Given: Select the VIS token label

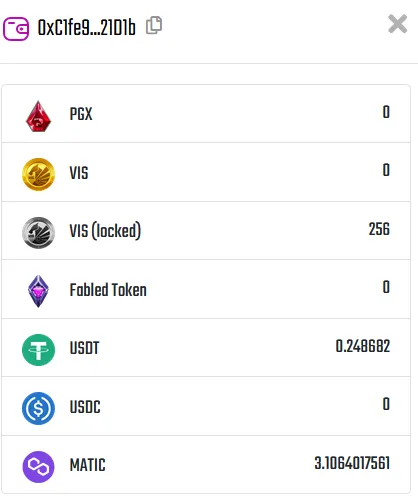Looking at the screenshot, I should [79, 173].
